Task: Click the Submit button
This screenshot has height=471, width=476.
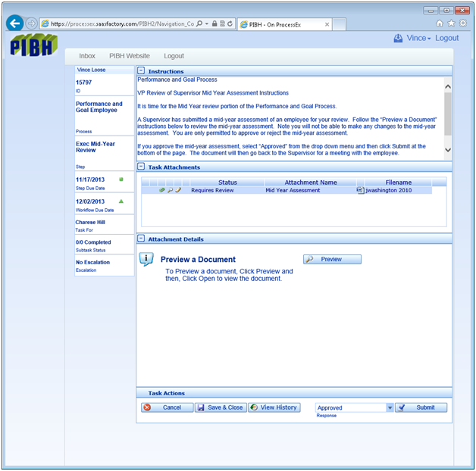Action: coord(421,407)
